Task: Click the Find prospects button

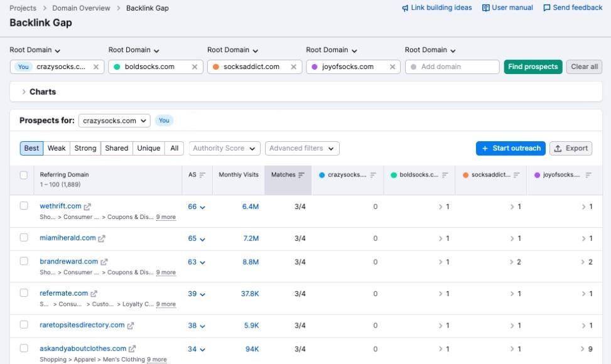Action: (533, 67)
